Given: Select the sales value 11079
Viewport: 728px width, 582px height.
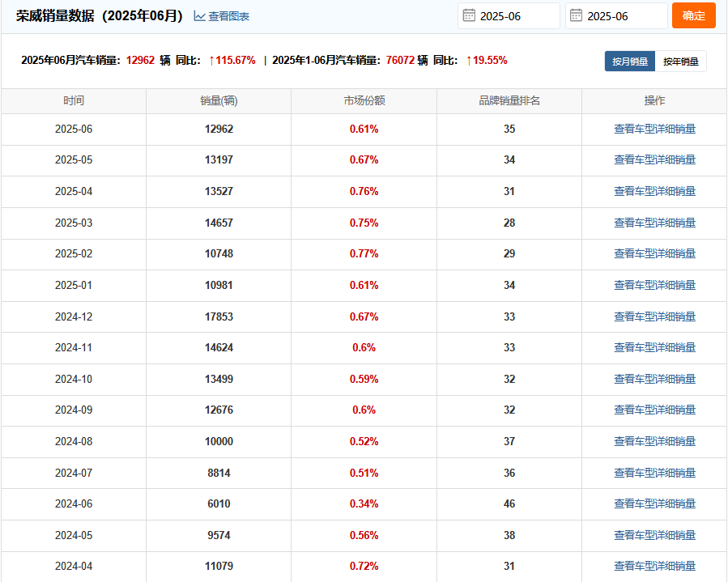Looking at the screenshot, I should (219, 567).
